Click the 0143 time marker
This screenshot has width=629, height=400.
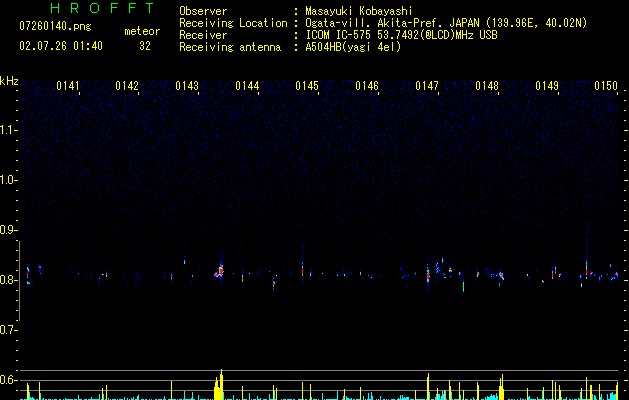coord(187,86)
